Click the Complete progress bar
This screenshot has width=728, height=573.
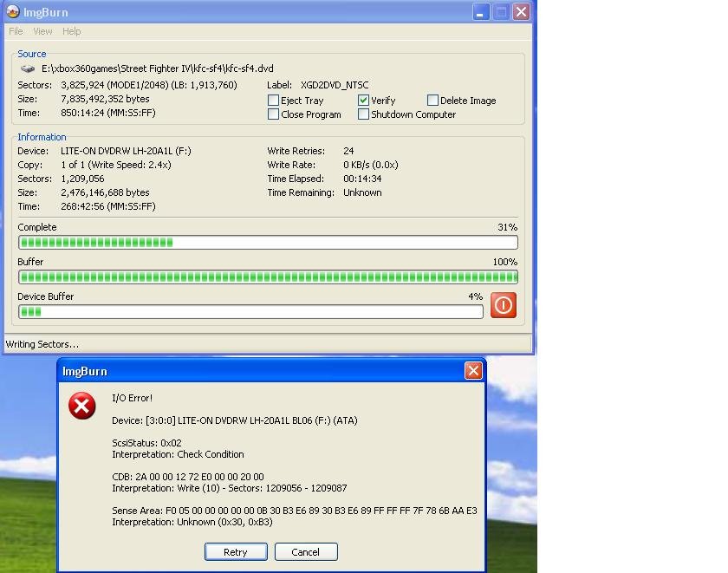[x=268, y=243]
